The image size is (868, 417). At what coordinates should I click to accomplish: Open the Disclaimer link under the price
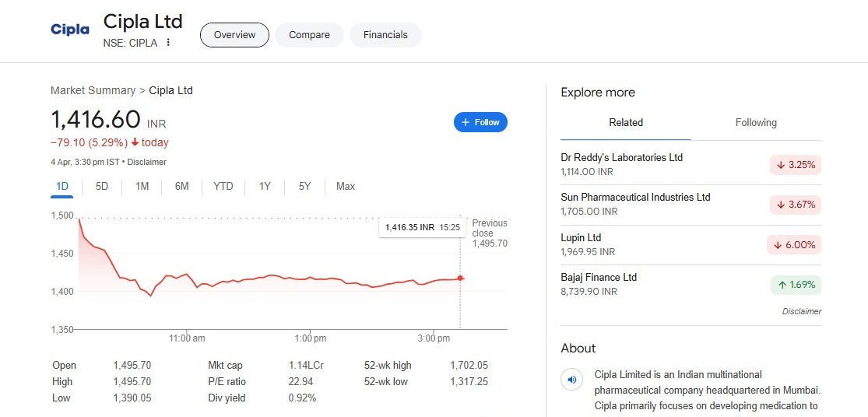click(x=146, y=162)
